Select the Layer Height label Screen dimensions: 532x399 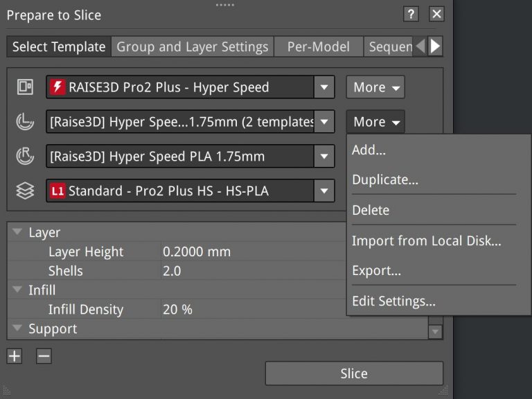click(86, 251)
